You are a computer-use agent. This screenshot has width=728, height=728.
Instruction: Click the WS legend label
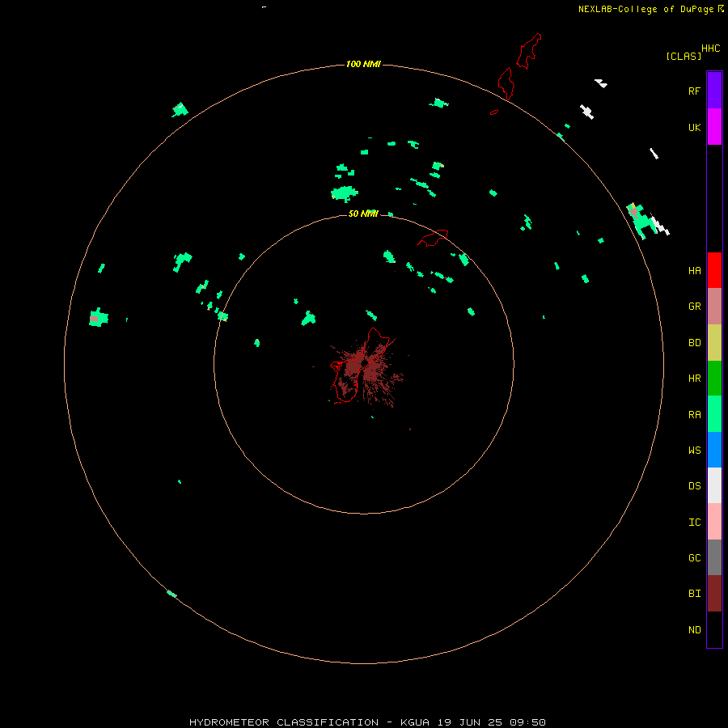694,450
